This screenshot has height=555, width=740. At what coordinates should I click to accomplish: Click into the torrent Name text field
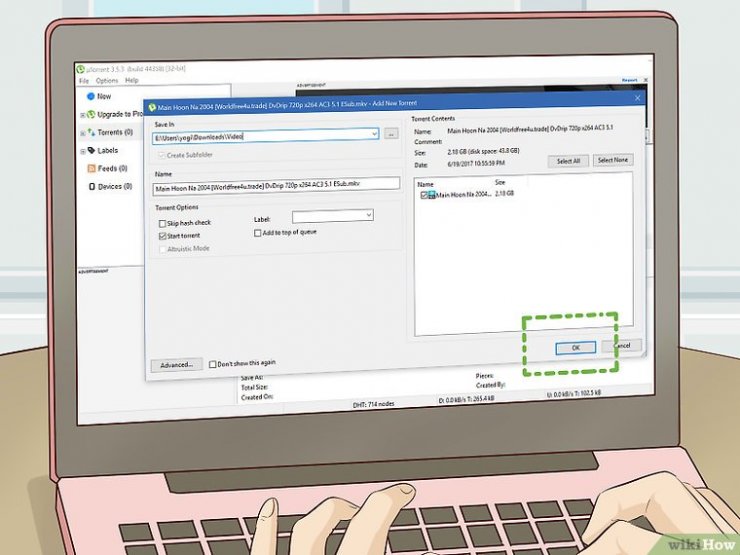(276, 186)
